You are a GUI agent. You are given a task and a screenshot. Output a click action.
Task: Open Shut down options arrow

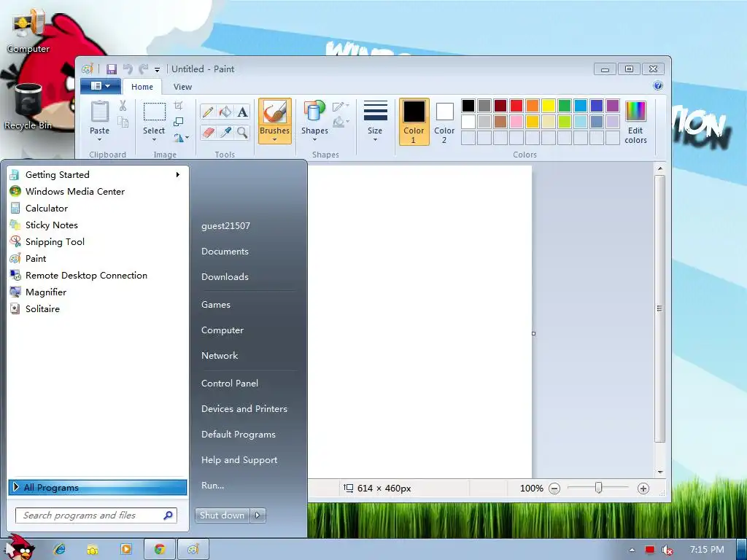tap(258, 516)
